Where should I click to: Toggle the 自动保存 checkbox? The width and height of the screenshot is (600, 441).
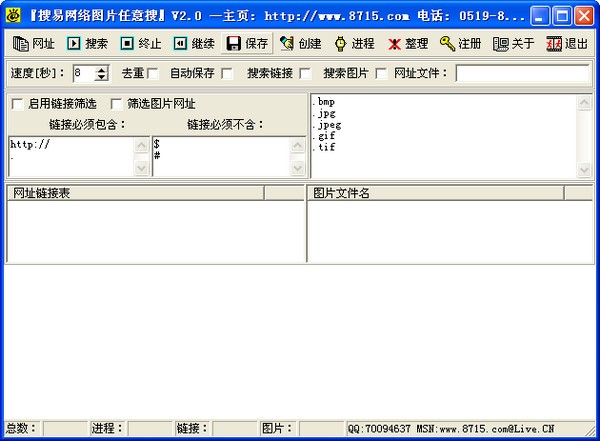coord(227,73)
